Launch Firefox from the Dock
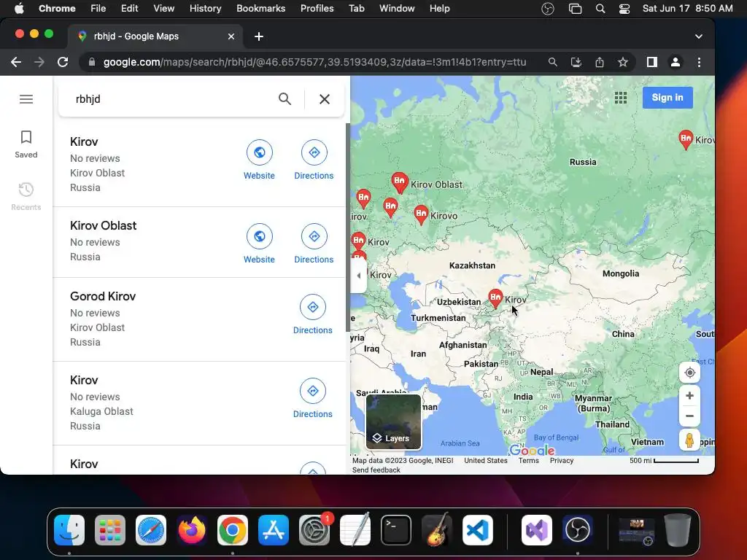Image resolution: width=747 pixels, height=560 pixels. 192,530
